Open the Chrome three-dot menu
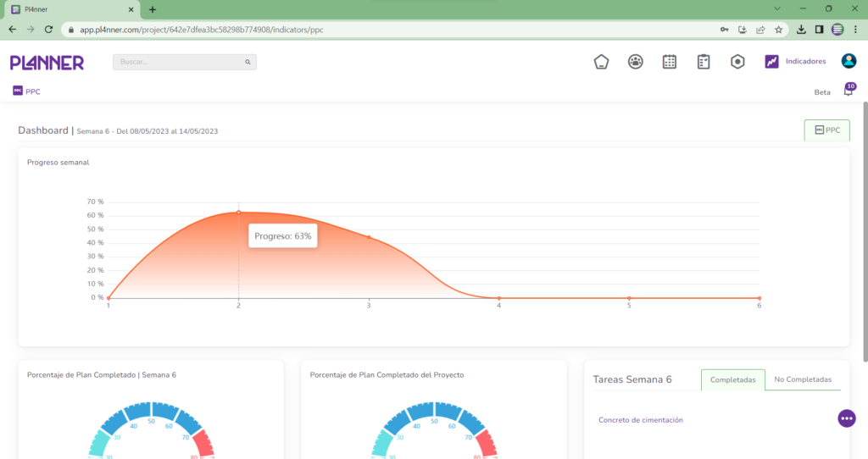 click(856, 29)
